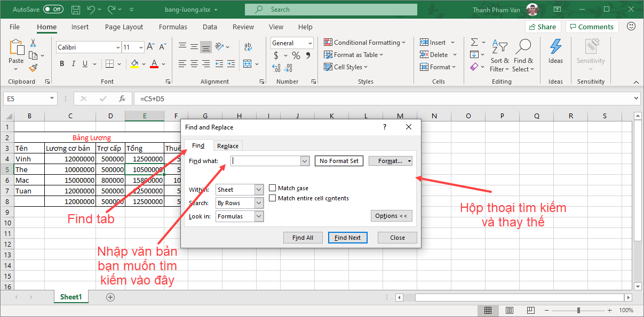Toggle AutoSave switch
This screenshot has width=644, height=317.
coord(53,10)
